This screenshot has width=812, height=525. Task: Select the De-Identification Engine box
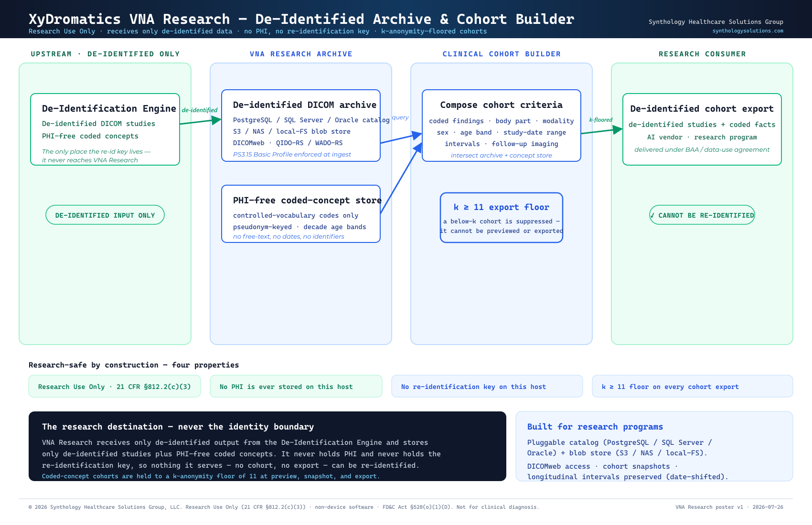(105, 129)
